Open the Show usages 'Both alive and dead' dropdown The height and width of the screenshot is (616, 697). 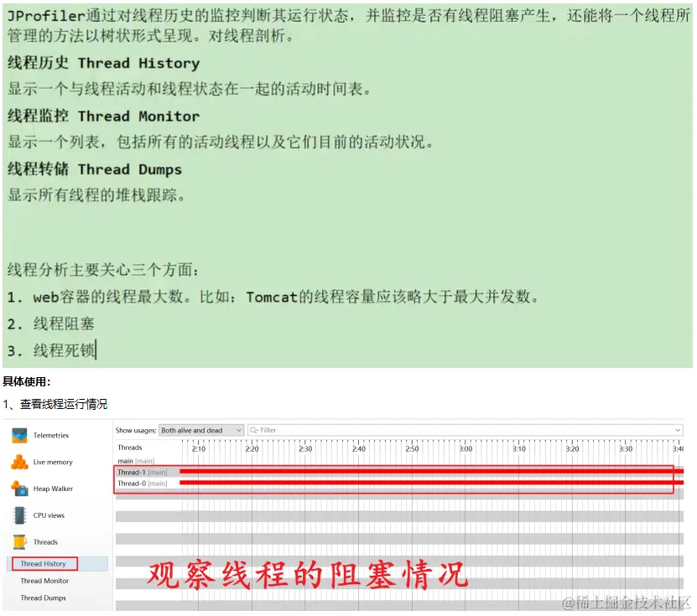coord(201,430)
